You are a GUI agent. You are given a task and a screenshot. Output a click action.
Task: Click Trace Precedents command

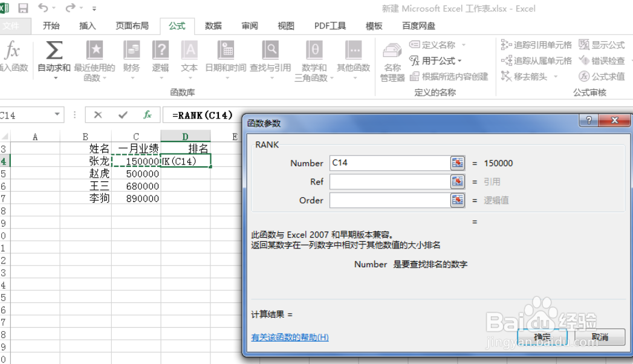coord(536,45)
